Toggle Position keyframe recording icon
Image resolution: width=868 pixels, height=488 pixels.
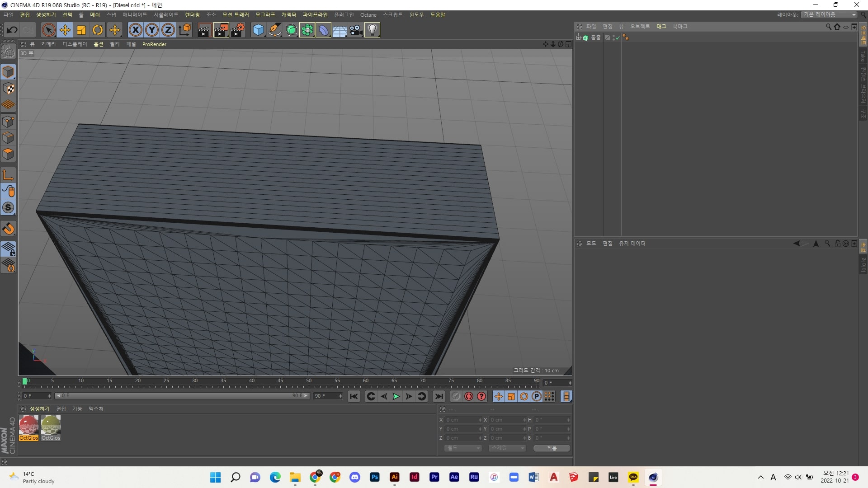pyautogui.click(x=498, y=396)
